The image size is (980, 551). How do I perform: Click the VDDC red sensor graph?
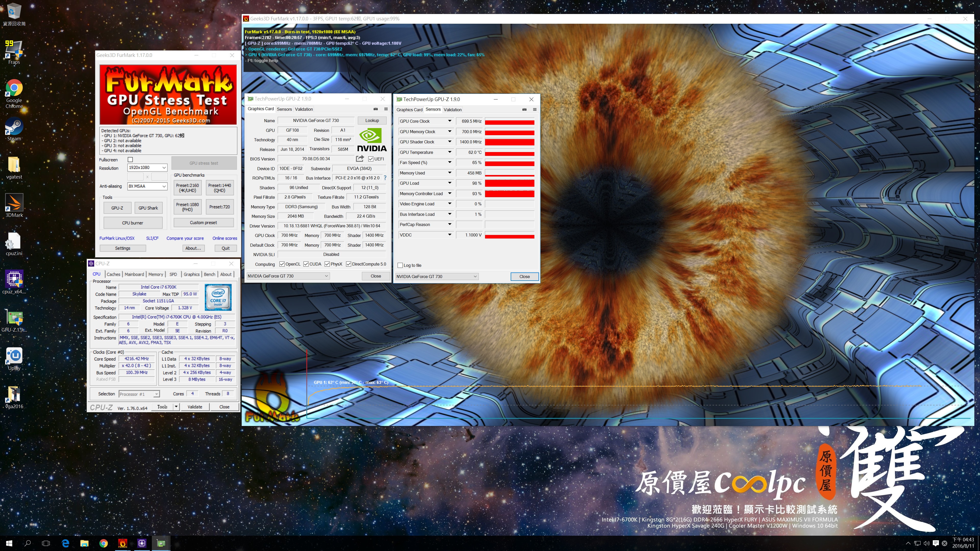[509, 235]
